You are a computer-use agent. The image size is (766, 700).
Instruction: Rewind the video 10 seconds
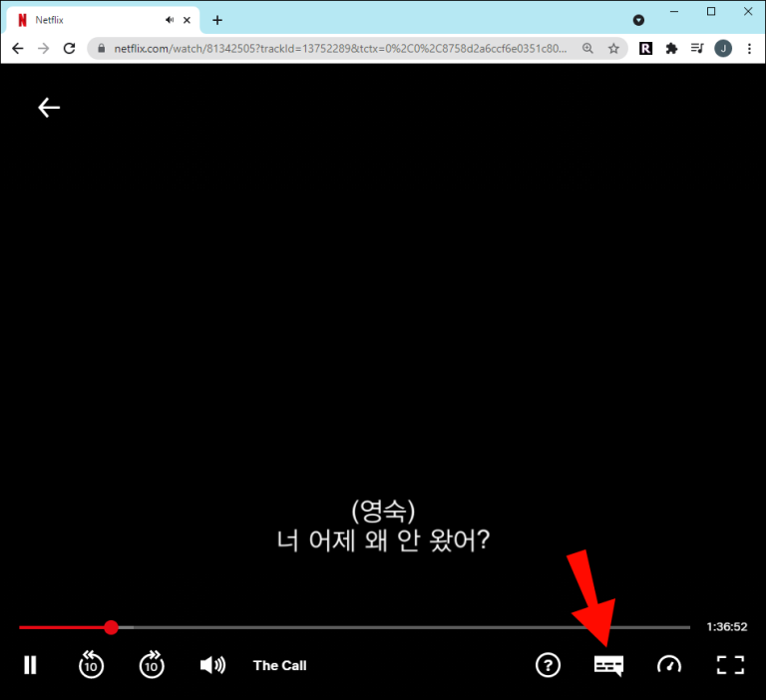tap(91, 664)
